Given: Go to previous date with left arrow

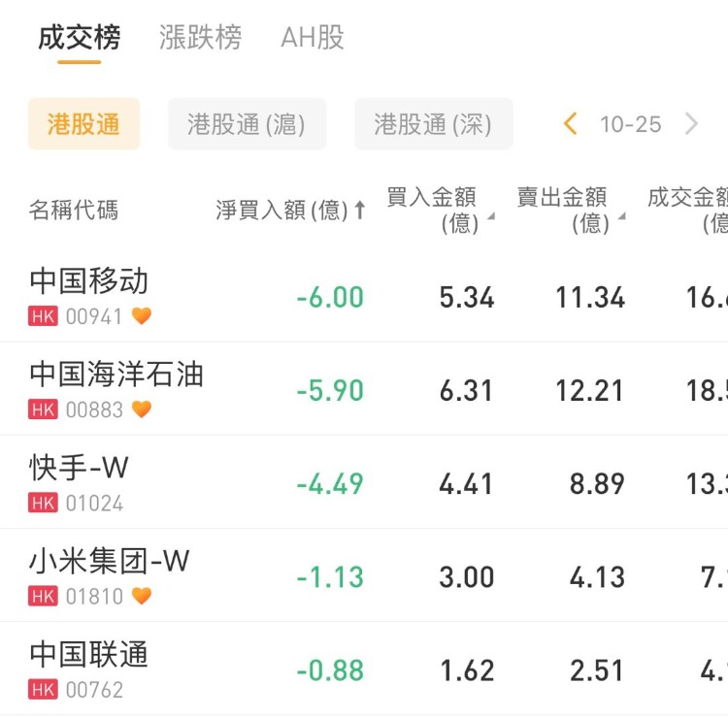Looking at the screenshot, I should pos(571,124).
